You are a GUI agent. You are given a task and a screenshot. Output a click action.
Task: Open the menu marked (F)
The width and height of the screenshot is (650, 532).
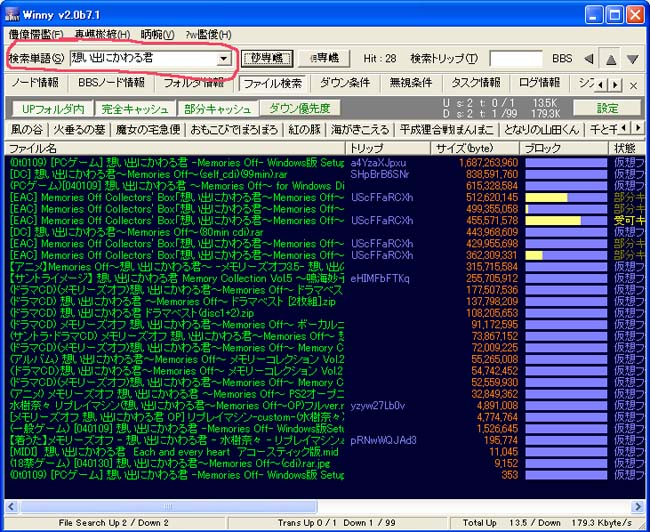(36, 34)
